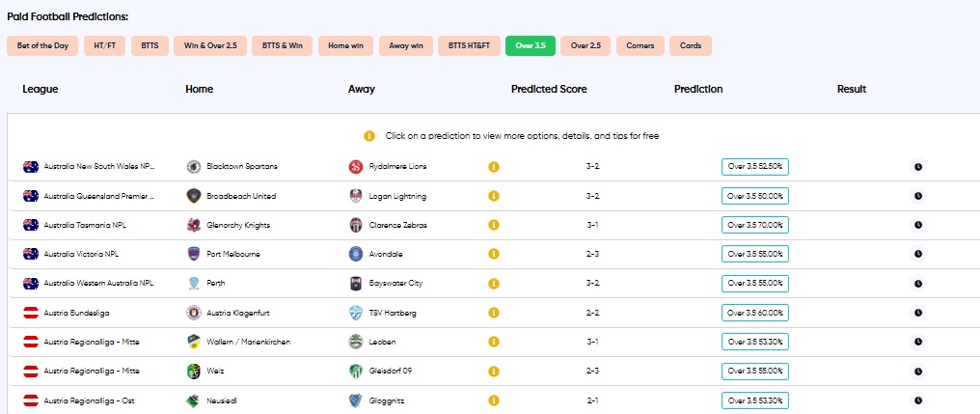Open the Over 3.5 70.00% prediction
The width and height of the screenshot is (980, 414).
(x=755, y=225)
